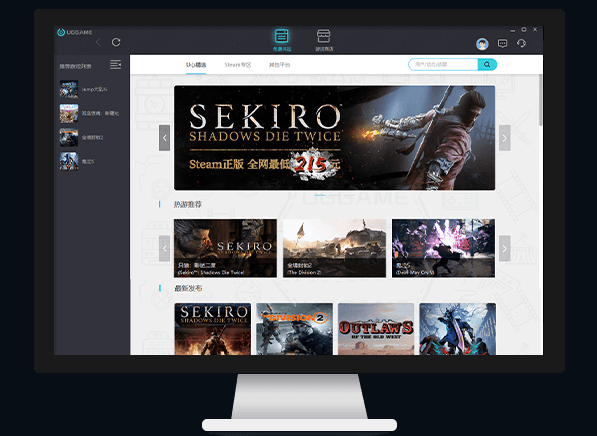Close the UUGAME window
Screen dimensions: 597x436
(535, 29)
